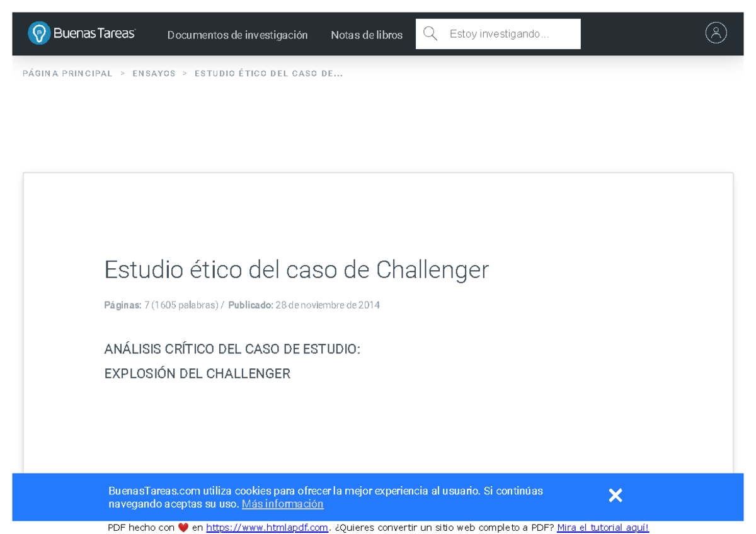Click the BuenasTareas wordmark text
The height and width of the screenshot is (534, 756).
pyautogui.click(x=94, y=33)
